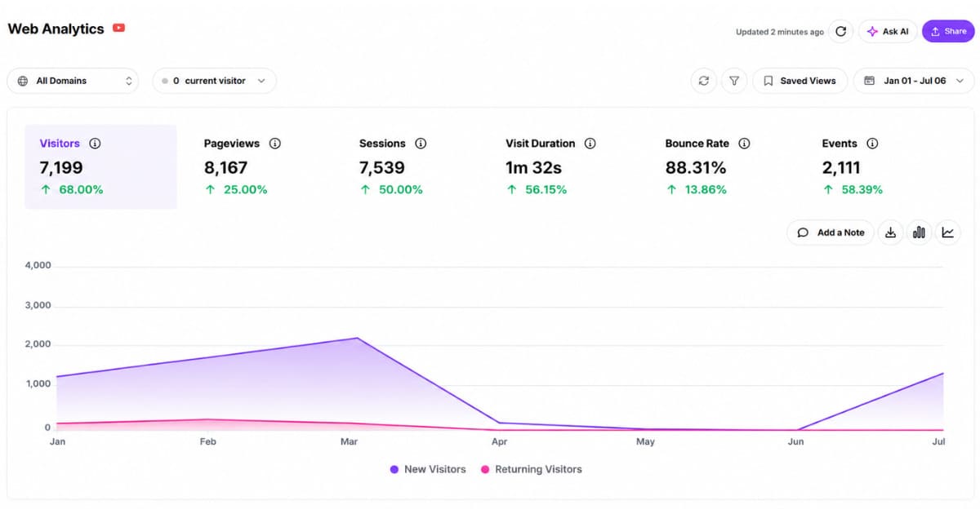Toggle Returning Visitors legend series
980x514 pixels.
coord(531,469)
